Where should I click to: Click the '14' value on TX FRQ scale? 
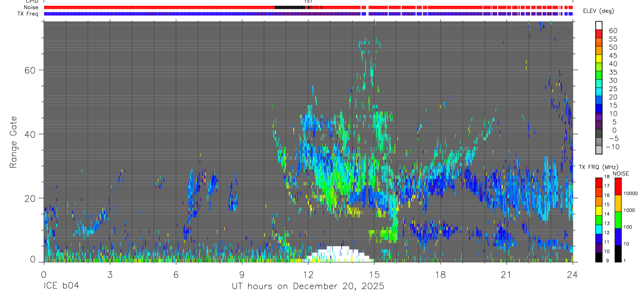(607, 214)
